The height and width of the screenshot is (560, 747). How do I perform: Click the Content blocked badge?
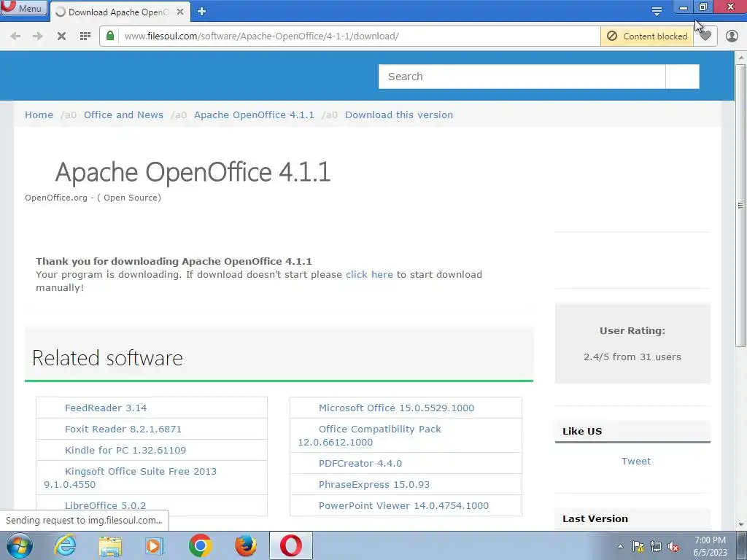[x=647, y=36]
